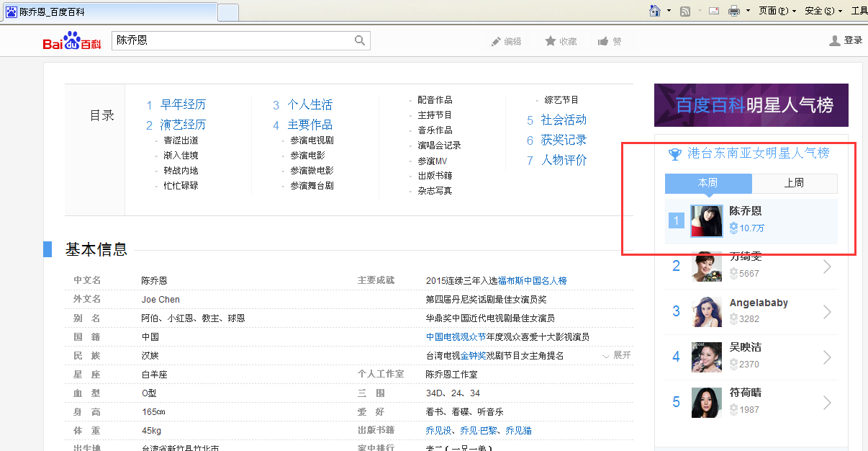Jump to 演艺经历 section
The width and height of the screenshot is (868, 451).
coord(183,125)
